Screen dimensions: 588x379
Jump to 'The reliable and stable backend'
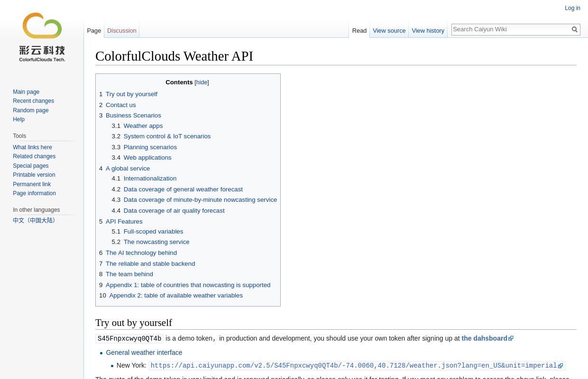pyautogui.click(x=150, y=264)
